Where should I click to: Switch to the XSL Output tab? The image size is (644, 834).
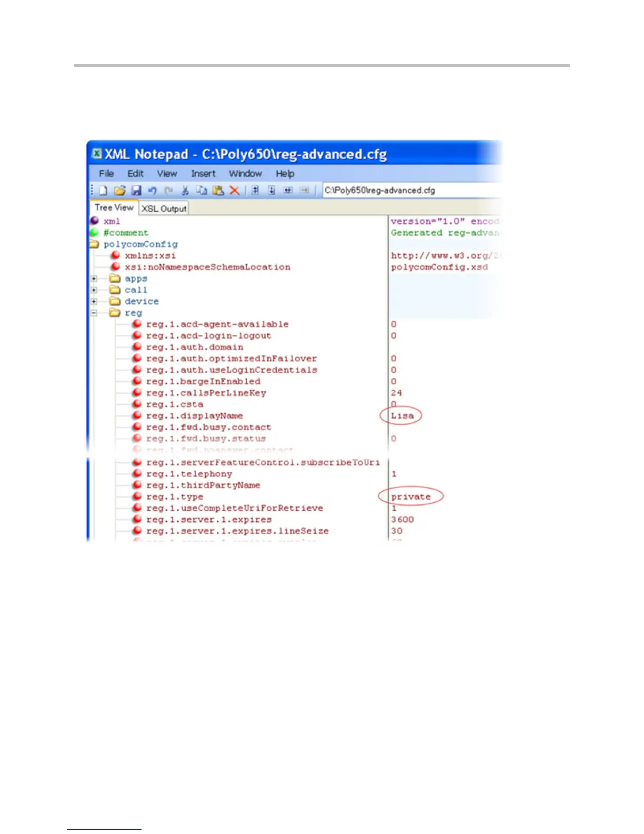pos(164,208)
